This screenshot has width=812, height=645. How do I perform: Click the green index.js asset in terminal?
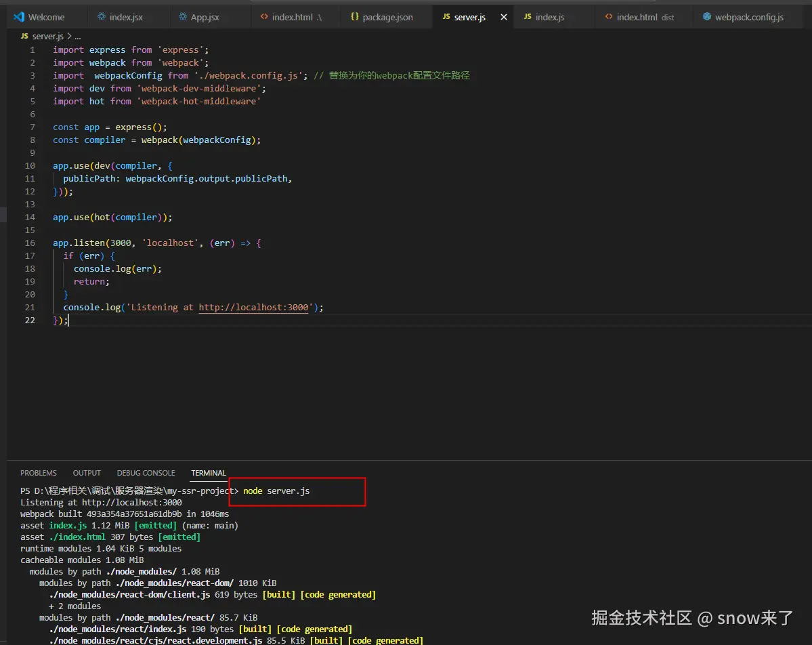[68, 525]
